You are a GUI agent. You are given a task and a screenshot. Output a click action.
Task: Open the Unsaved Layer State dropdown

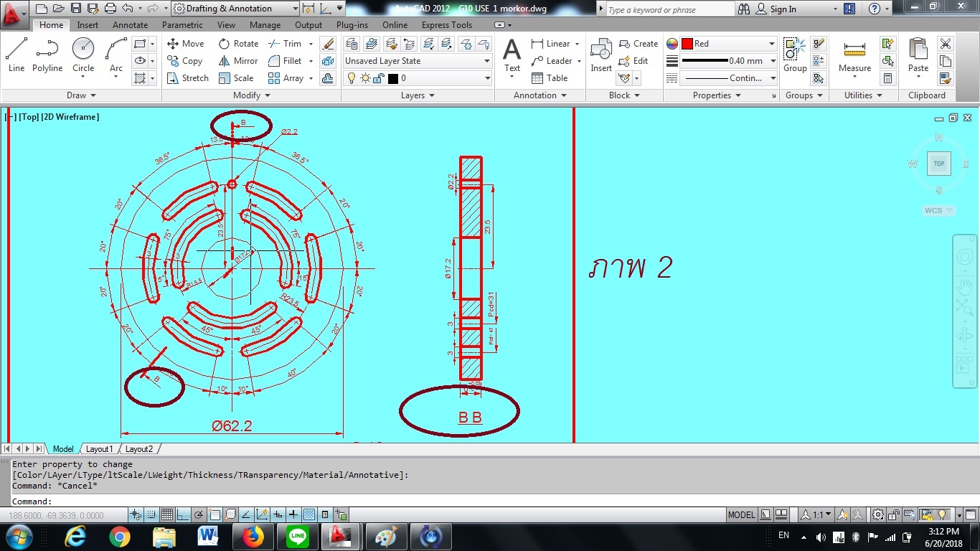417,61
